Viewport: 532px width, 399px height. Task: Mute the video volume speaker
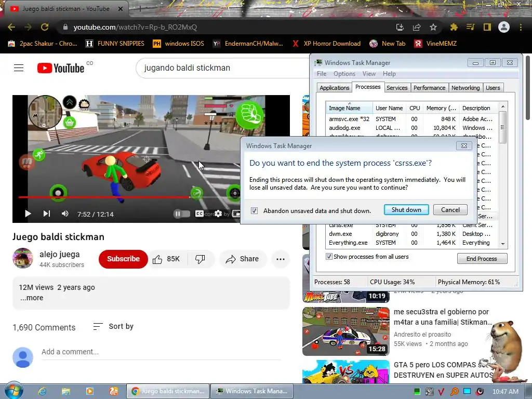(x=65, y=214)
